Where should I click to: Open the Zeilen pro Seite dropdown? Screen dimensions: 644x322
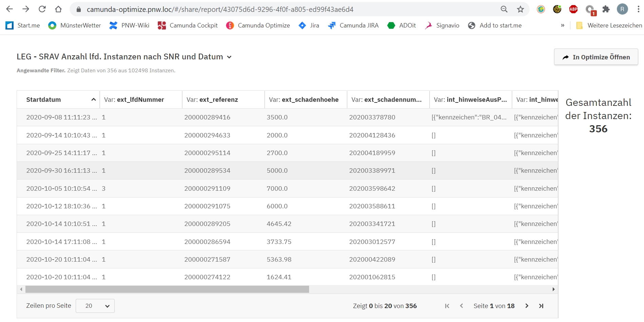coord(95,306)
